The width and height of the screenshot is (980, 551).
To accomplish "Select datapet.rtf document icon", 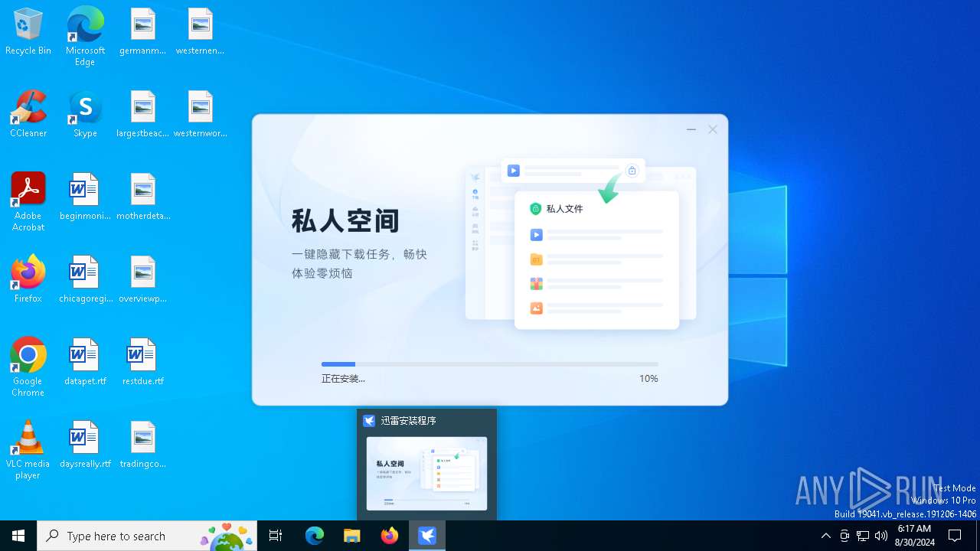I will tap(85, 362).
